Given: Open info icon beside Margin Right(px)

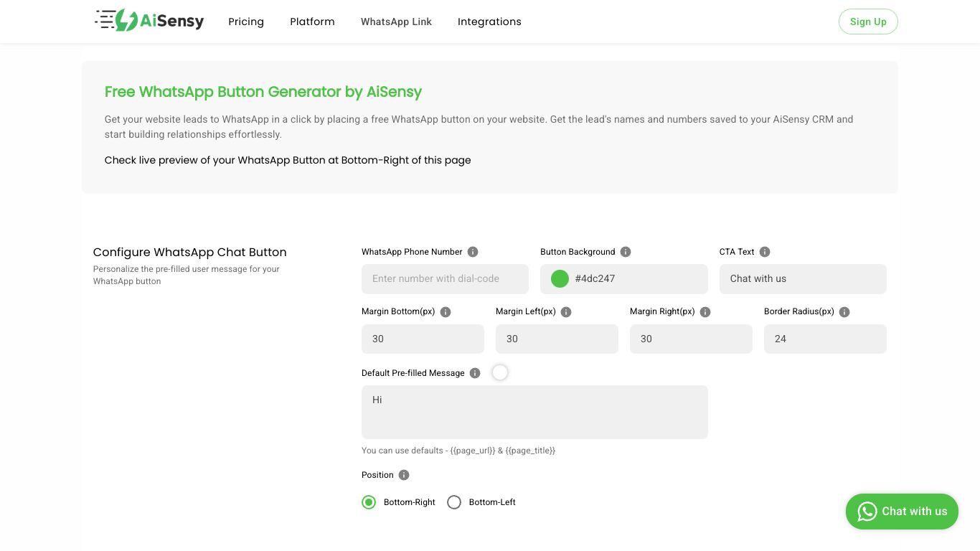Looking at the screenshot, I should click(x=705, y=312).
